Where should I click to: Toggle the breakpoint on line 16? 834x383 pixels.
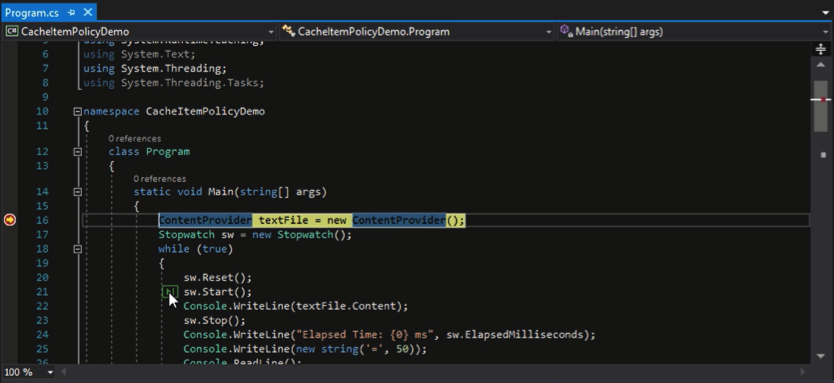[10, 220]
